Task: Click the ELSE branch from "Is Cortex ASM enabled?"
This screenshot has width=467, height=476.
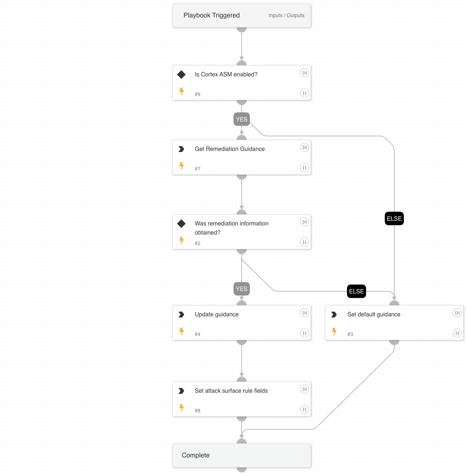Action: pyautogui.click(x=394, y=218)
